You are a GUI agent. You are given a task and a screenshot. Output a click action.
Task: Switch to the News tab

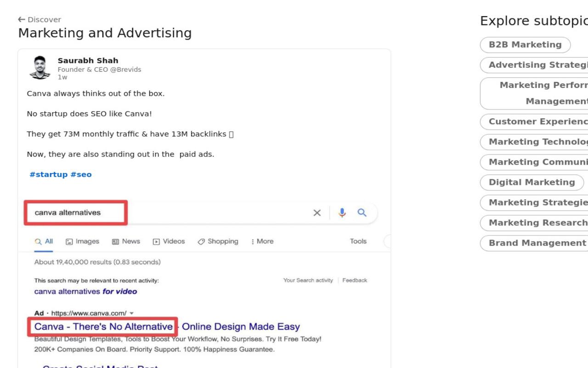pyautogui.click(x=126, y=241)
